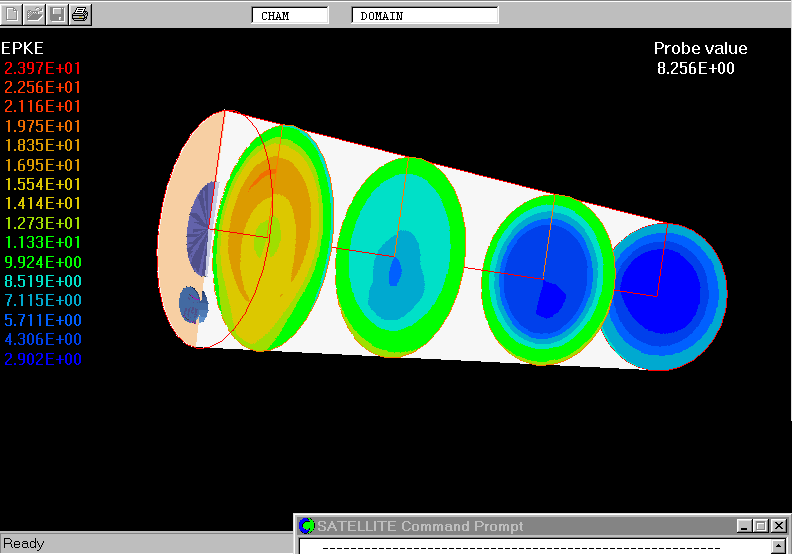Click the CHAM text field
Viewport: 792px width, 554px height.
click(290, 16)
